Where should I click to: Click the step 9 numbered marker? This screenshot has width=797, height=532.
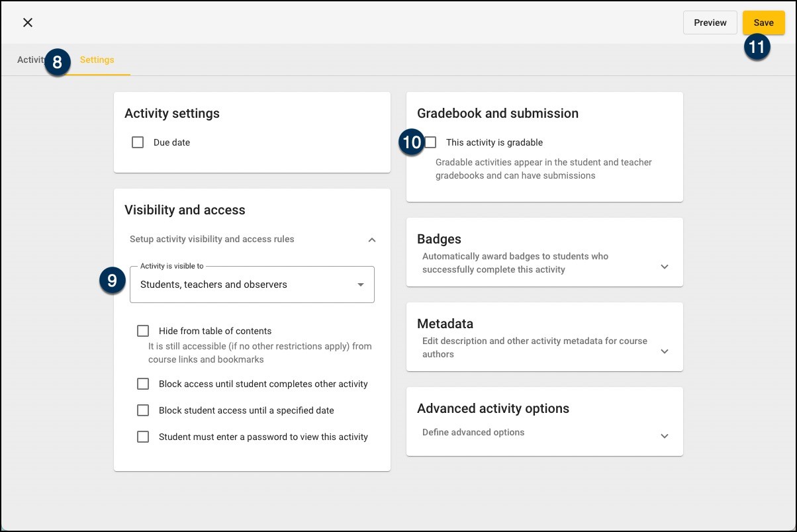[x=112, y=281]
